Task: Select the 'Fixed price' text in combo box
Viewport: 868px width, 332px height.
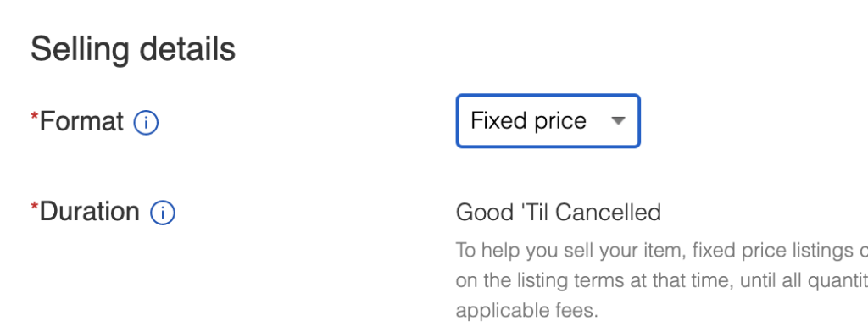Action: coord(528,120)
